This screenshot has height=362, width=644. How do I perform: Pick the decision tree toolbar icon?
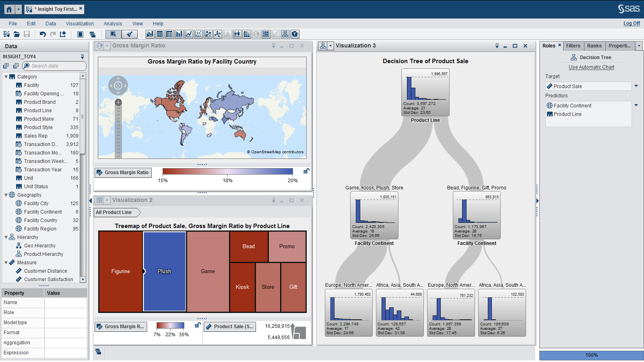(x=285, y=35)
